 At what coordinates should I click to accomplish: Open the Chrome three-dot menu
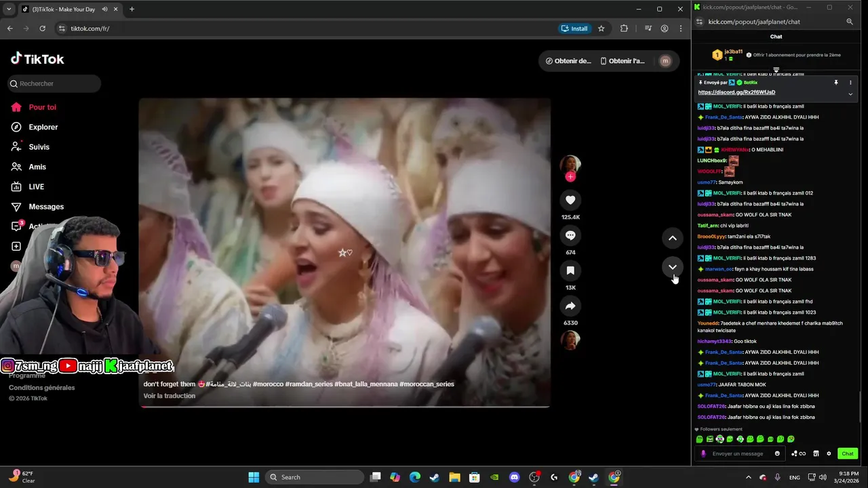point(681,28)
